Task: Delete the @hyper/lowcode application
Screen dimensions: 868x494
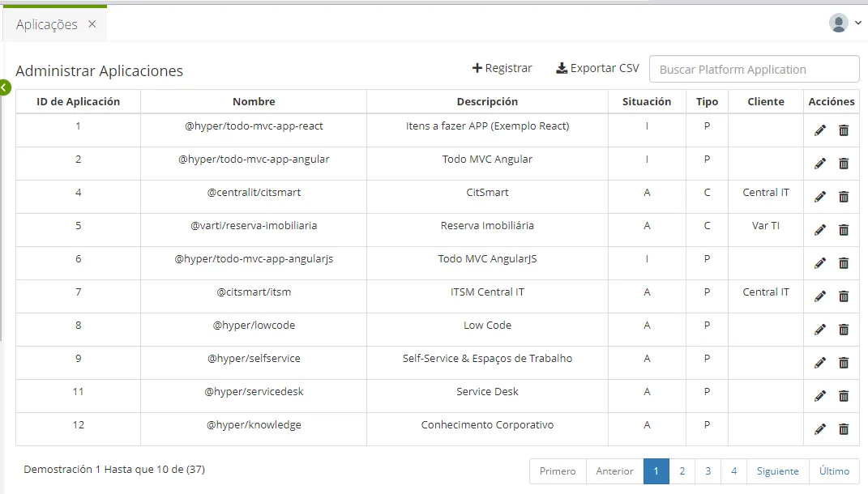Action: coord(844,330)
